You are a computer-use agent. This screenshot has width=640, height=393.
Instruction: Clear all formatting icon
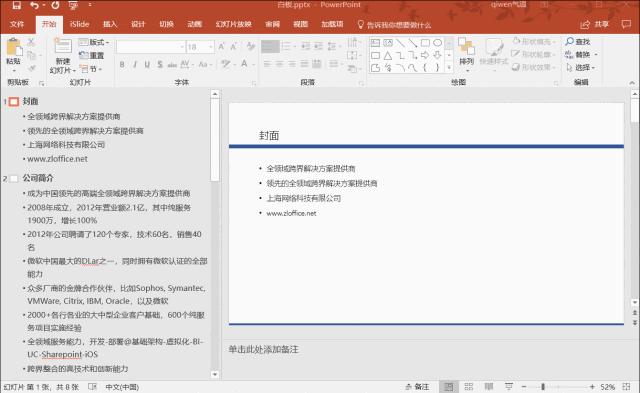click(251, 47)
